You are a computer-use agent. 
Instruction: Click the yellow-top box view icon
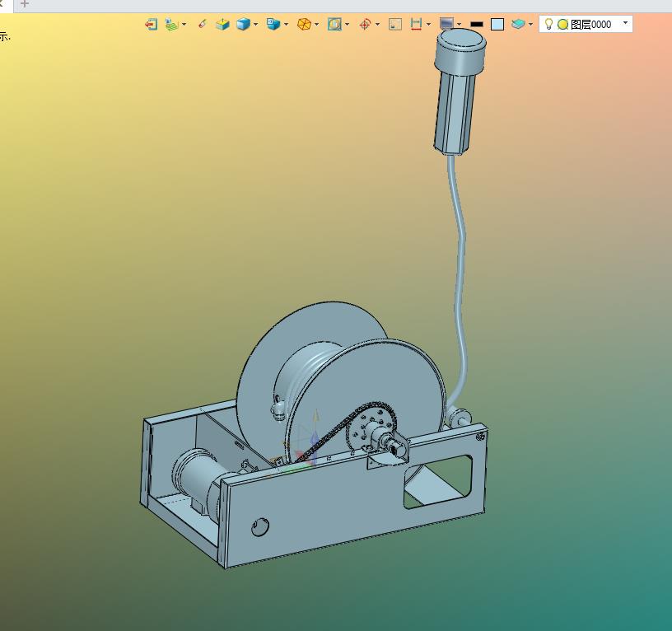click(222, 24)
